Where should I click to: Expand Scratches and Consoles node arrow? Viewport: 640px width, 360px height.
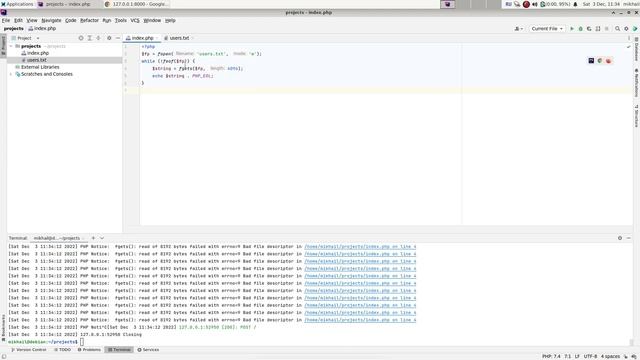[11, 74]
